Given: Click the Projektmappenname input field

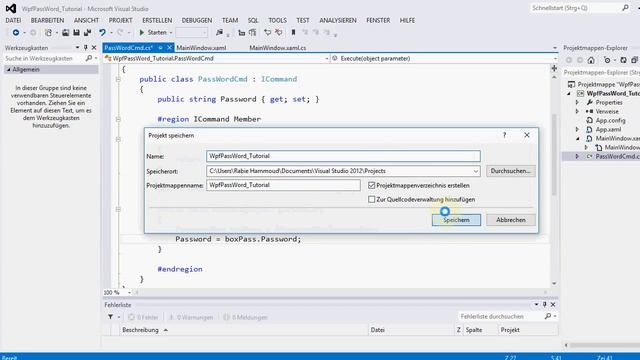Looking at the screenshot, I should [x=283, y=185].
